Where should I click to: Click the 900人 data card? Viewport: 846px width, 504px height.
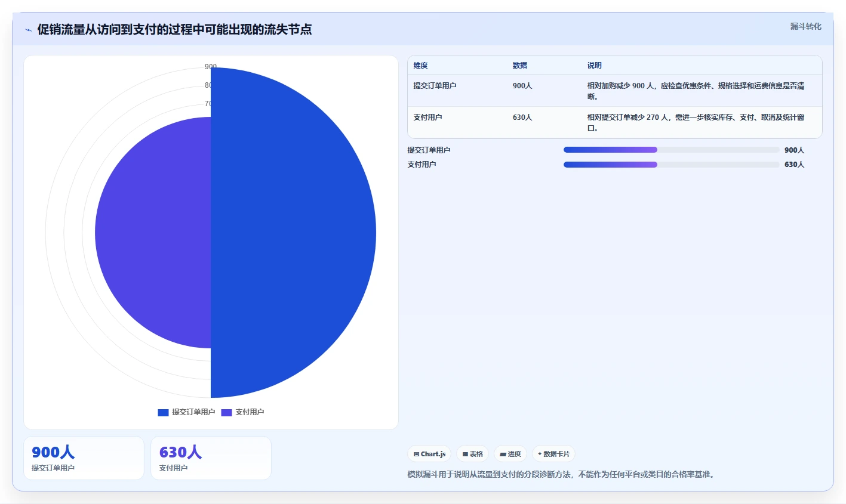(x=84, y=458)
